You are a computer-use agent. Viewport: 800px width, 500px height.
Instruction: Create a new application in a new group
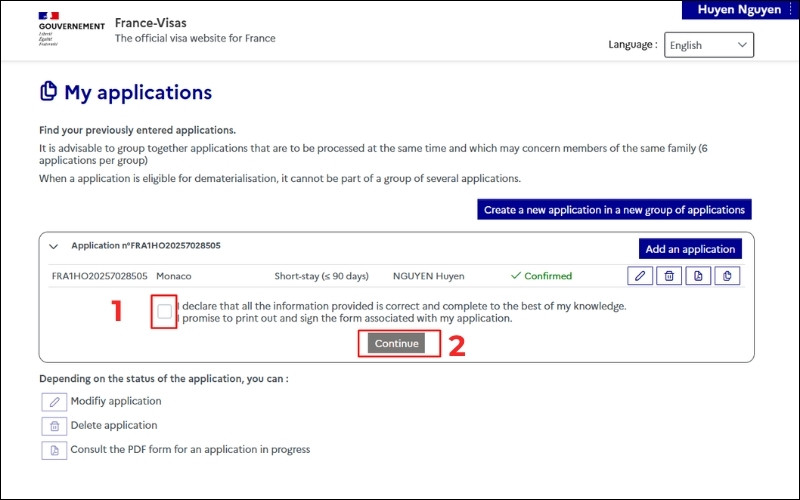(x=614, y=210)
